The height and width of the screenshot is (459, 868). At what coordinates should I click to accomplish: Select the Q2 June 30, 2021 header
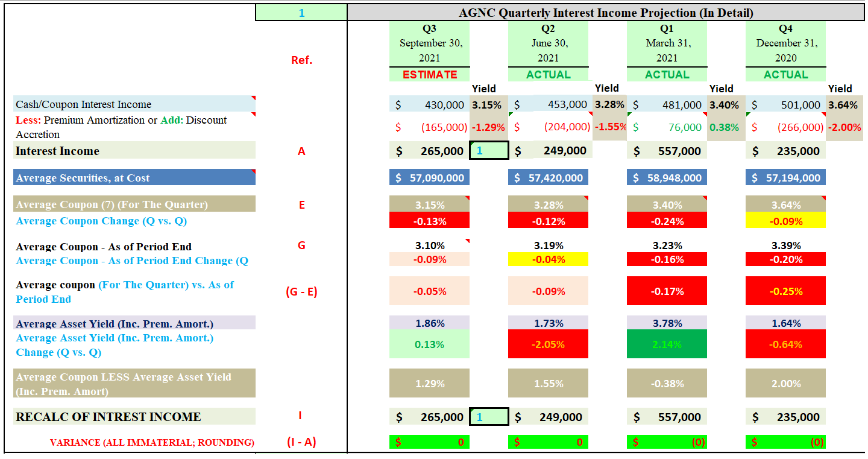tap(548, 43)
